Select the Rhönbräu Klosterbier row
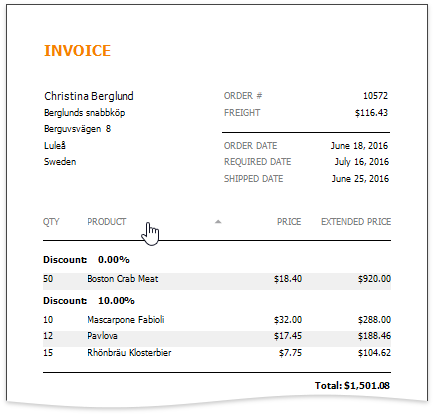This screenshot has width=434, height=416. tap(217, 353)
